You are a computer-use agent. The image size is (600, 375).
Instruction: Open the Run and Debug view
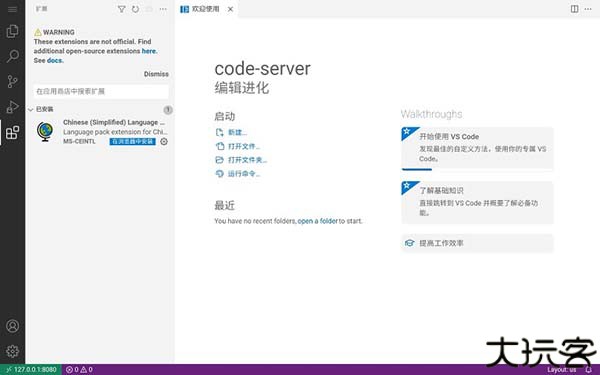pos(12,107)
